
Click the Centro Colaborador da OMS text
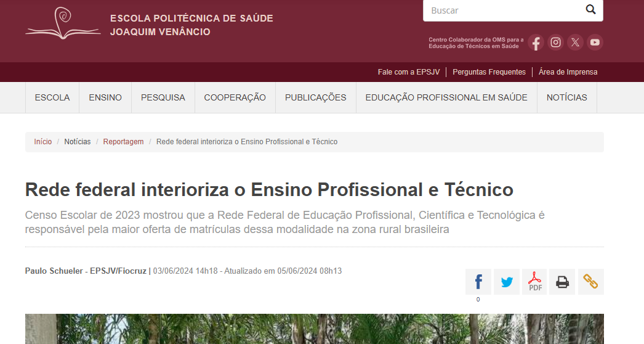[476, 43]
